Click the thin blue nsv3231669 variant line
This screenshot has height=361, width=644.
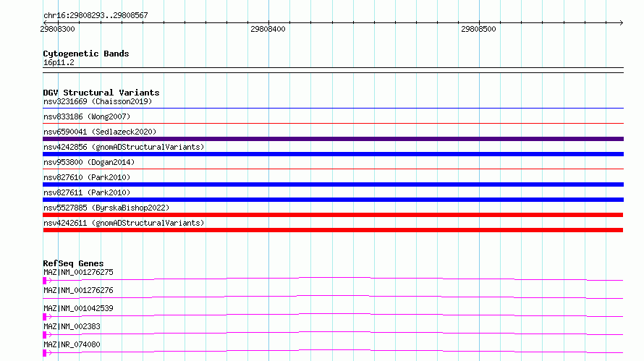[333, 109]
